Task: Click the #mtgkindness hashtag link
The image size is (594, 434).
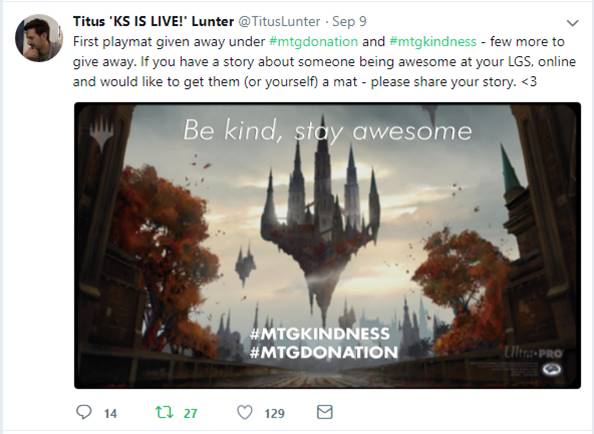Action: (x=433, y=41)
